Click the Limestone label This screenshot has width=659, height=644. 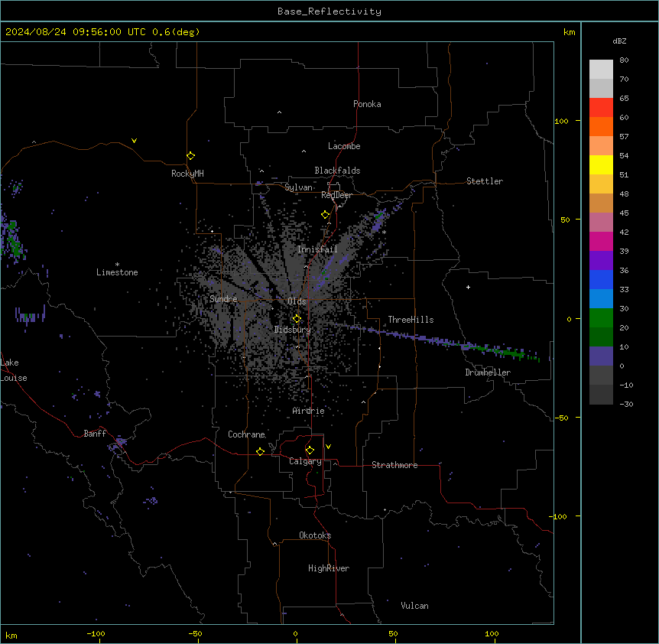coord(117,272)
